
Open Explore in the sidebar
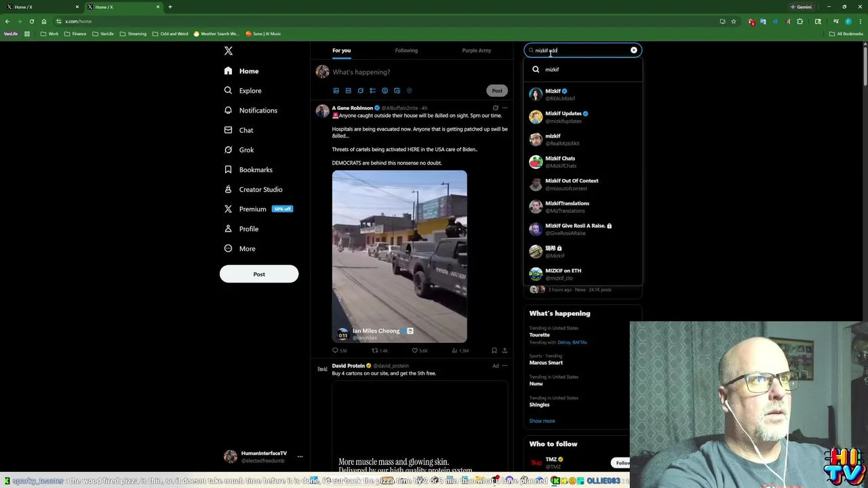tap(243, 91)
